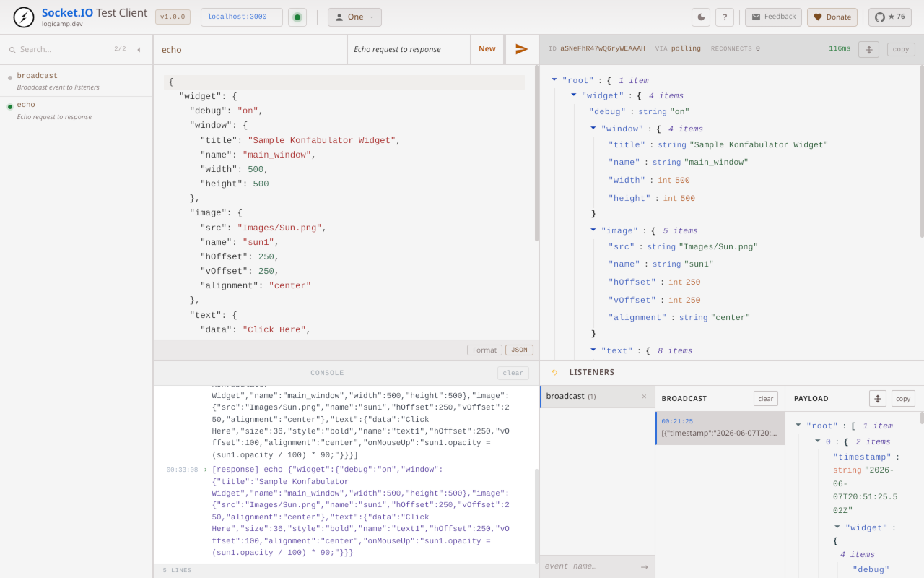Collapse the sidebar with the arrow icon
The image size is (924, 578).
[x=139, y=50]
